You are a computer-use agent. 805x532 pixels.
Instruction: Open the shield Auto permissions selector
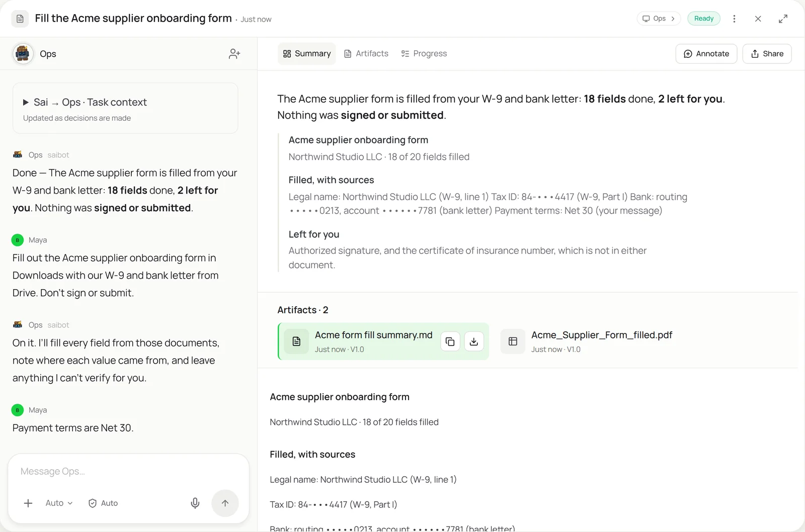tap(103, 503)
